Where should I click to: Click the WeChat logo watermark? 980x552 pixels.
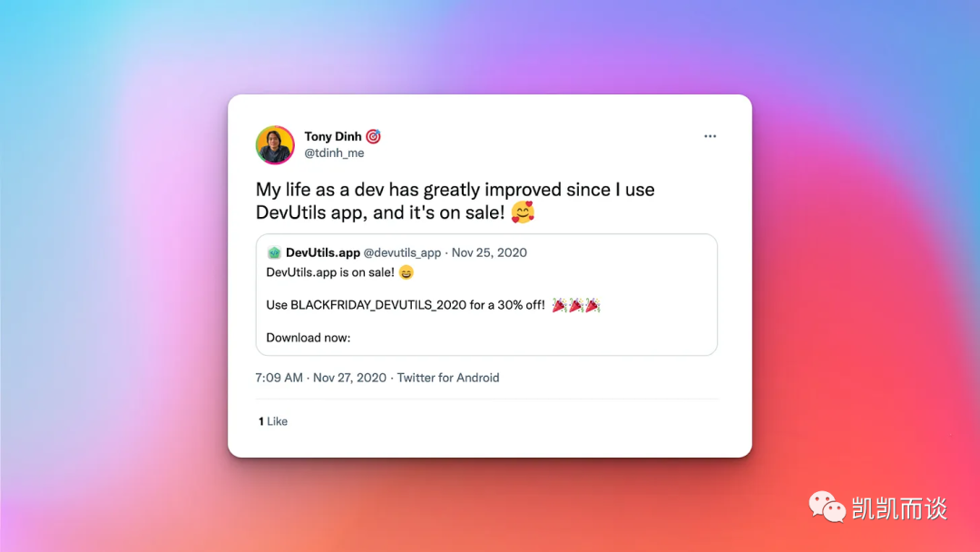click(x=827, y=507)
